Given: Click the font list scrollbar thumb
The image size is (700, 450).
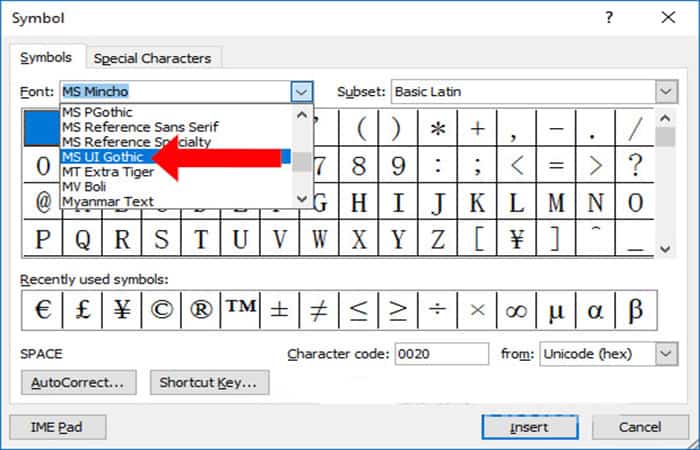Looking at the screenshot, I should pyautogui.click(x=302, y=162).
